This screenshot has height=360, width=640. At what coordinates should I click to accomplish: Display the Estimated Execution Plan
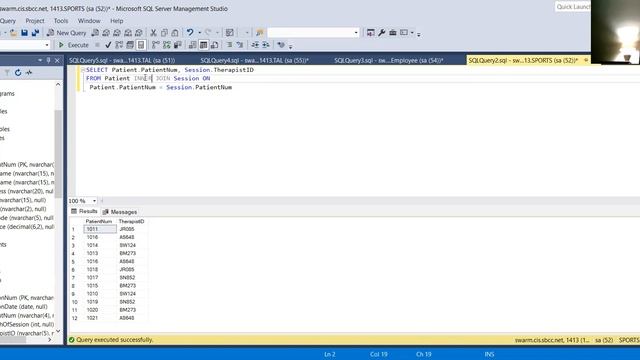point(119,45)
